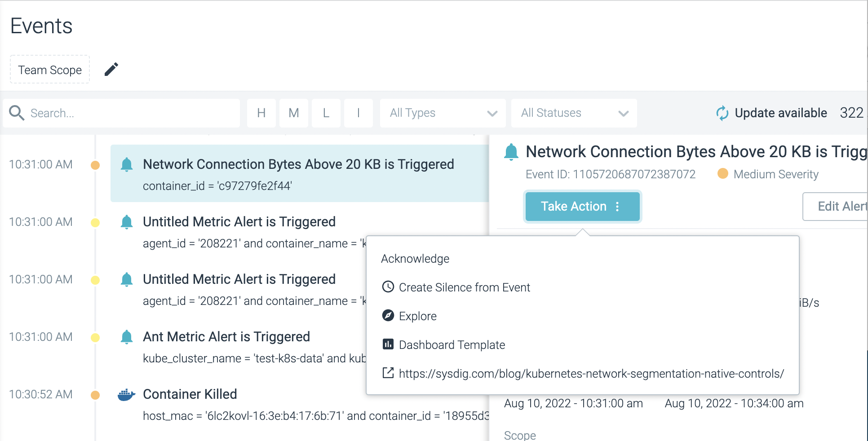Click the pencil edit scope icon
868x441 pixels.
point(111,69)
